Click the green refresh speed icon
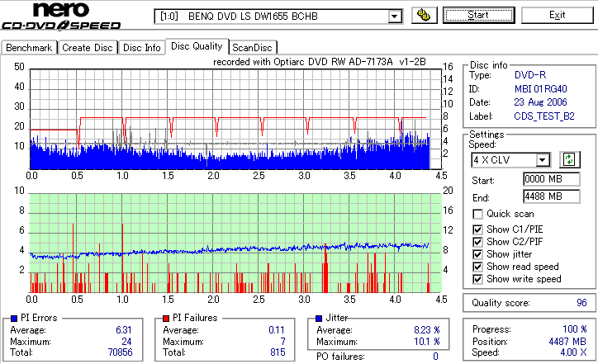The width and height of the screenshot is (598, 364). (x=569, y=159)
